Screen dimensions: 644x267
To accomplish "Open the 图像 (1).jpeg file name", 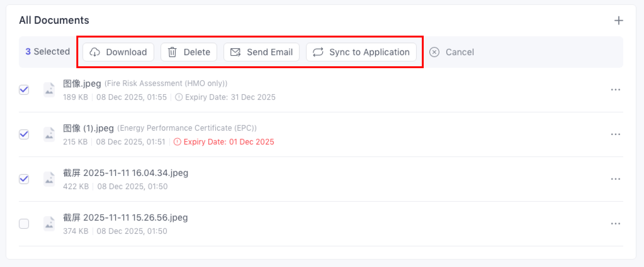I will [88, 128].
